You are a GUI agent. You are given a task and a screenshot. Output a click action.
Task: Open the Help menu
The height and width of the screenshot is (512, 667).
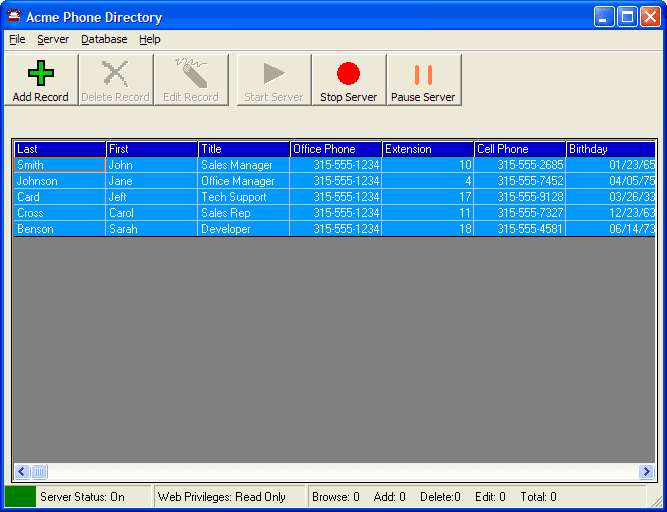pos(150,39)
